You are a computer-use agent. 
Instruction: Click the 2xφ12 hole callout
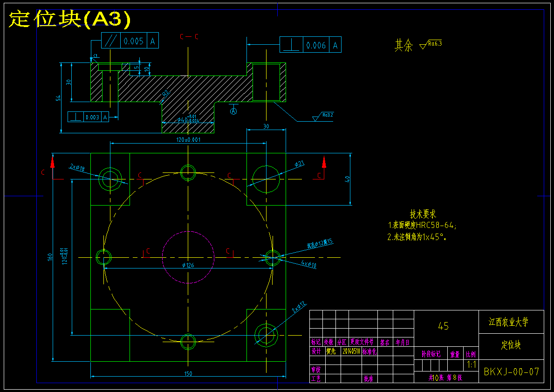(299, 308)
